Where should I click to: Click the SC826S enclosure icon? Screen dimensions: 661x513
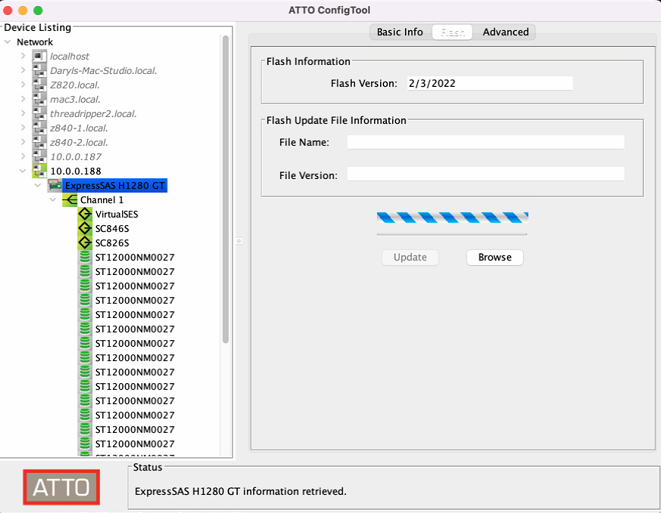tap(85, 242)
